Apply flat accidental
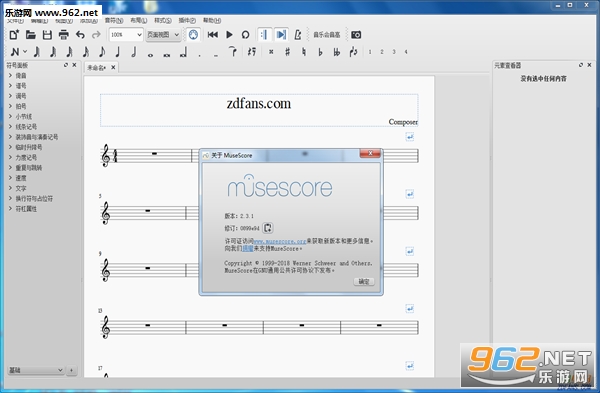The width and height of the screenshot is (600, 393). pos(320,52)
